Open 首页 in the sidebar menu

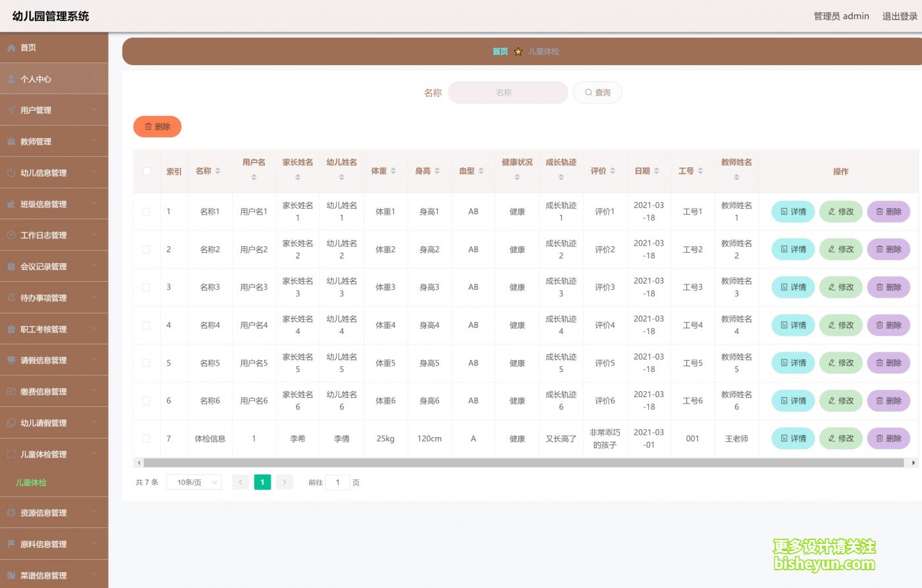(x=54, y=48)
